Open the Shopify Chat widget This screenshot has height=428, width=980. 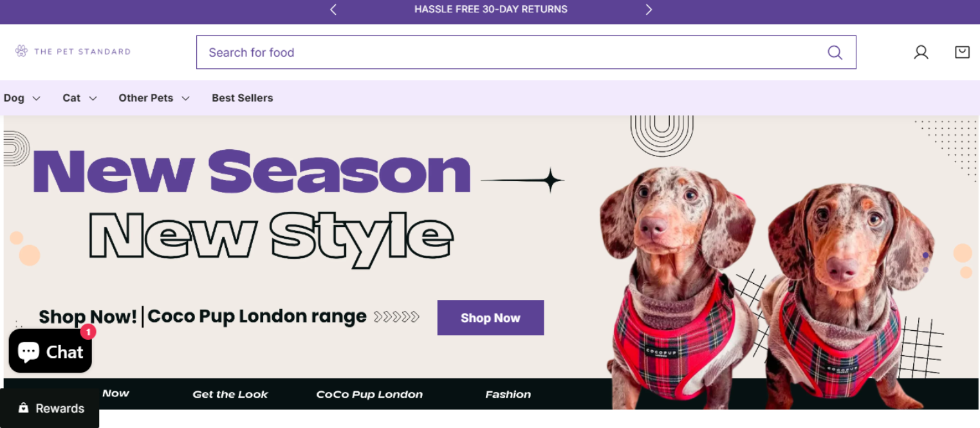coord(50,351)
